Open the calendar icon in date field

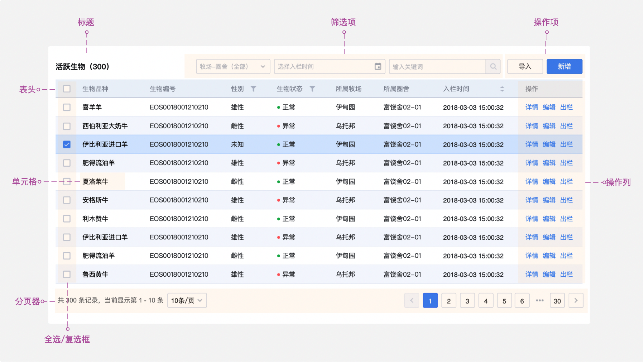(378, 67)
